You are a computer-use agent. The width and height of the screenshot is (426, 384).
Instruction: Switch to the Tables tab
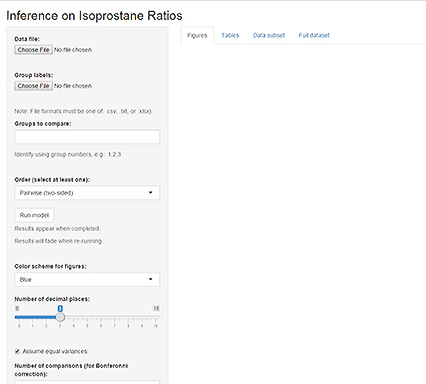pyautogui.click(x=230, y=35)
